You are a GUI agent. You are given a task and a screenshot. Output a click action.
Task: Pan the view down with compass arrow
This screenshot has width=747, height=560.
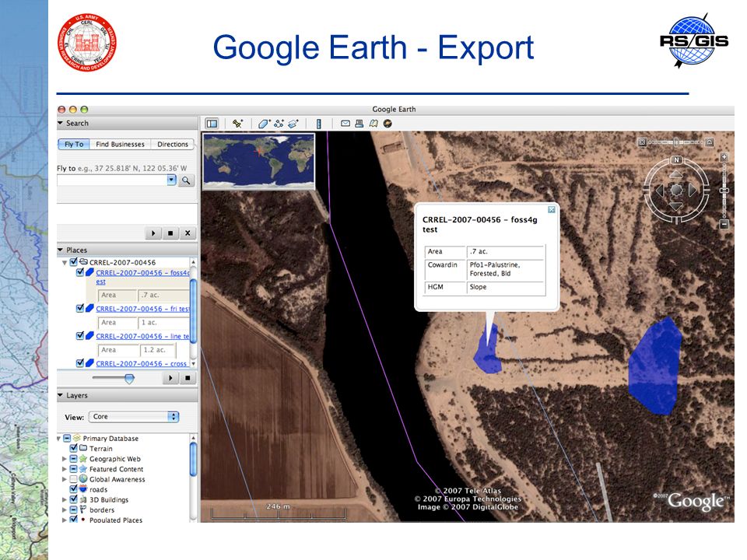click(x=676, y=206)
